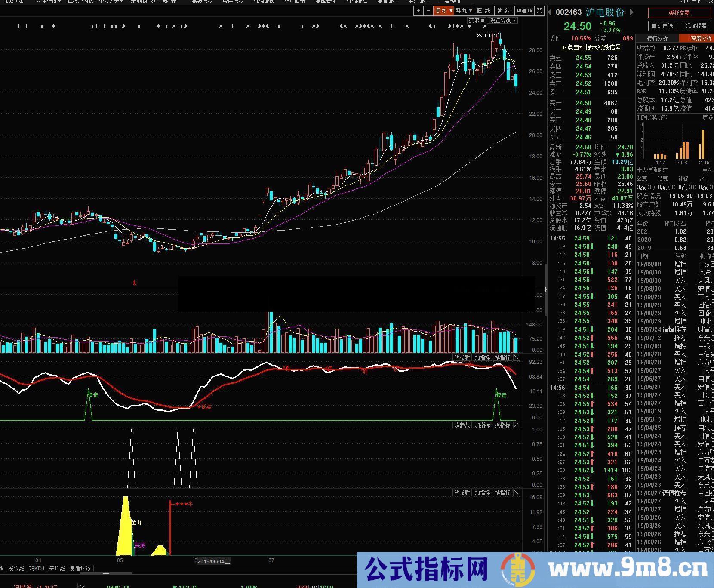The image size is (714, 588).
Task: Zoom into the chart with the plus icon
Action: tap(418, 11)
